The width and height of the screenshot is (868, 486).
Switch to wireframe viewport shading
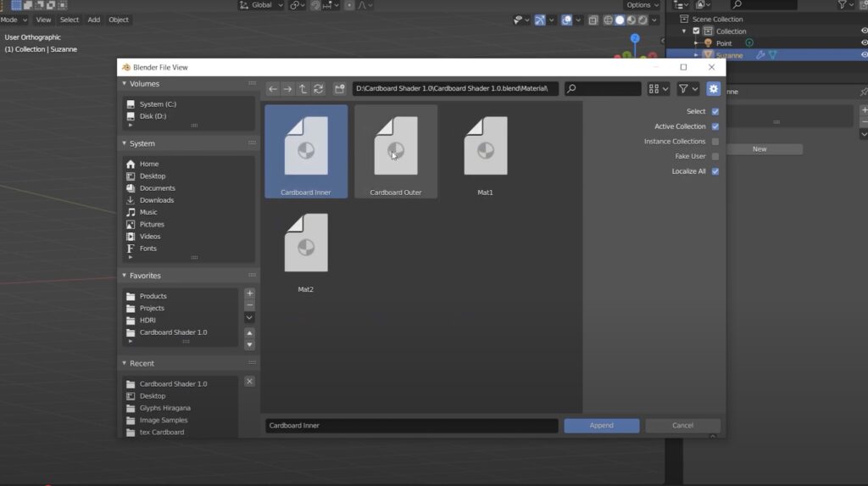point(608,20)
